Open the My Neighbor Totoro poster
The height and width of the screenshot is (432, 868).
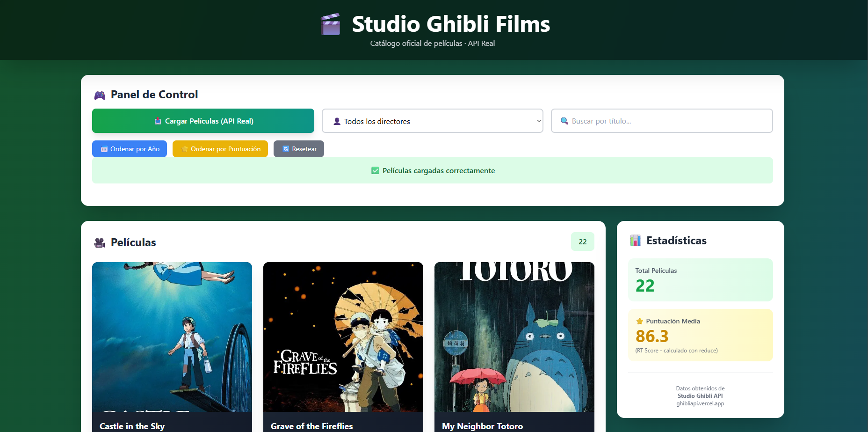click(x=514, y=337)
